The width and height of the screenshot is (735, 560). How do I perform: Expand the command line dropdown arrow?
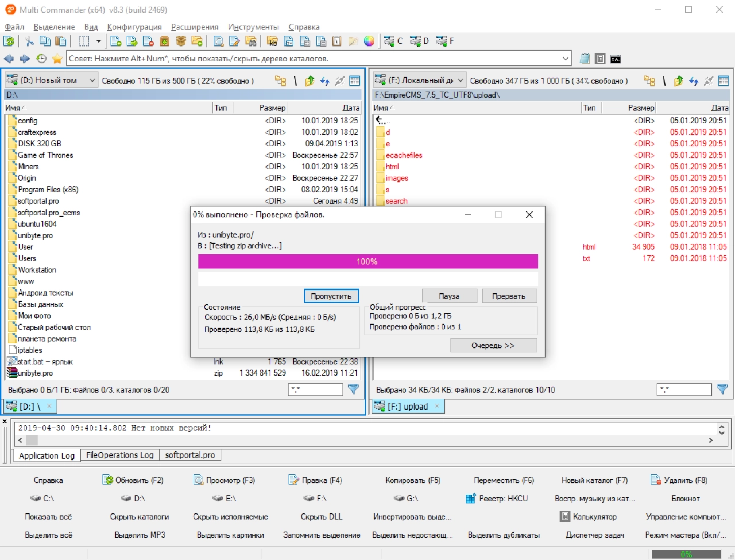click(x=566, y=59)
